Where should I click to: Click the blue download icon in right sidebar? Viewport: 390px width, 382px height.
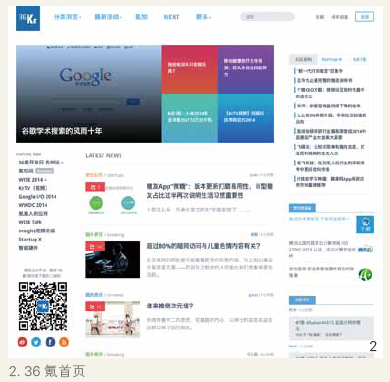[365, 224]
